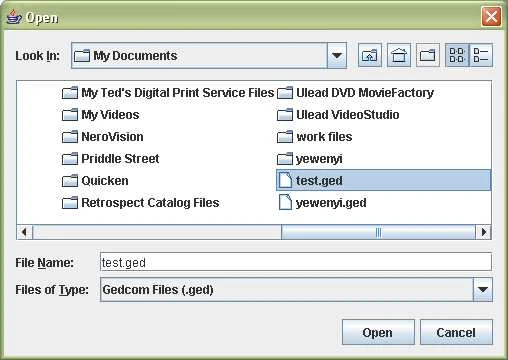The height and width of the screenshot is (360, 508).
Task: Close the Open dialog window
Action: point(491,16)
